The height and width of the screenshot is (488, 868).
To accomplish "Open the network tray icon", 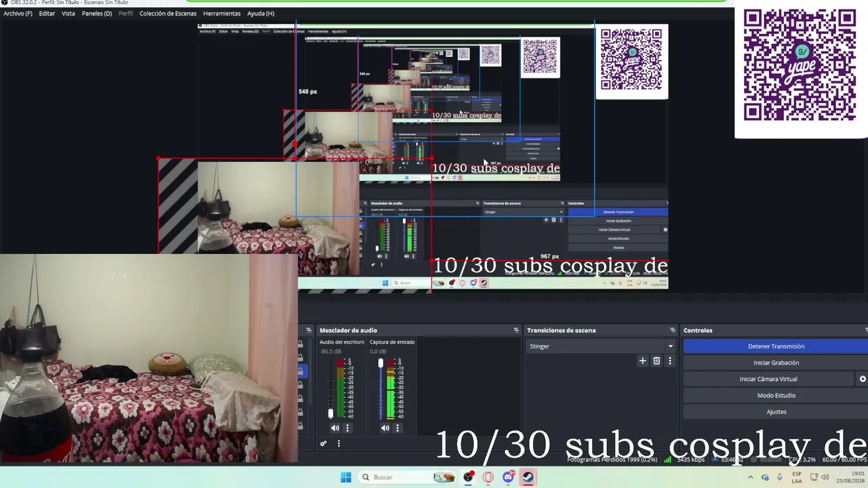I will coord(814,477).
